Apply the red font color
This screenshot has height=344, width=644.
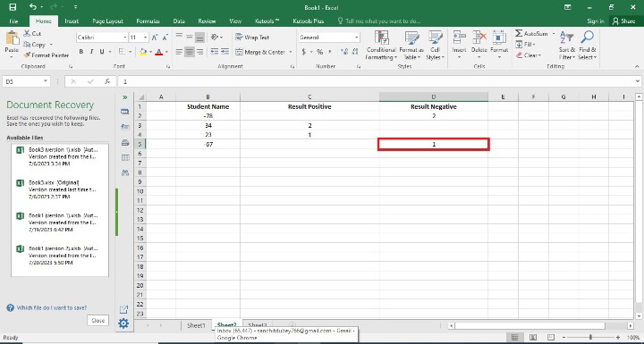pos(158,52)
